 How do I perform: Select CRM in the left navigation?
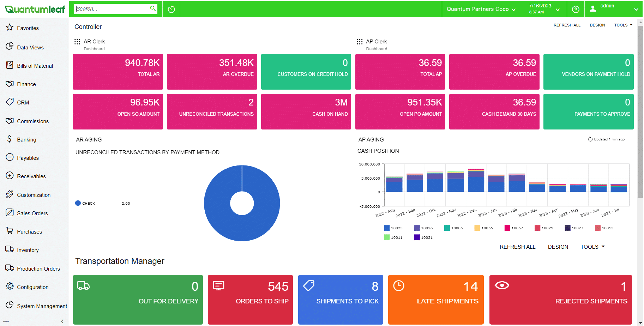point(17,102)
